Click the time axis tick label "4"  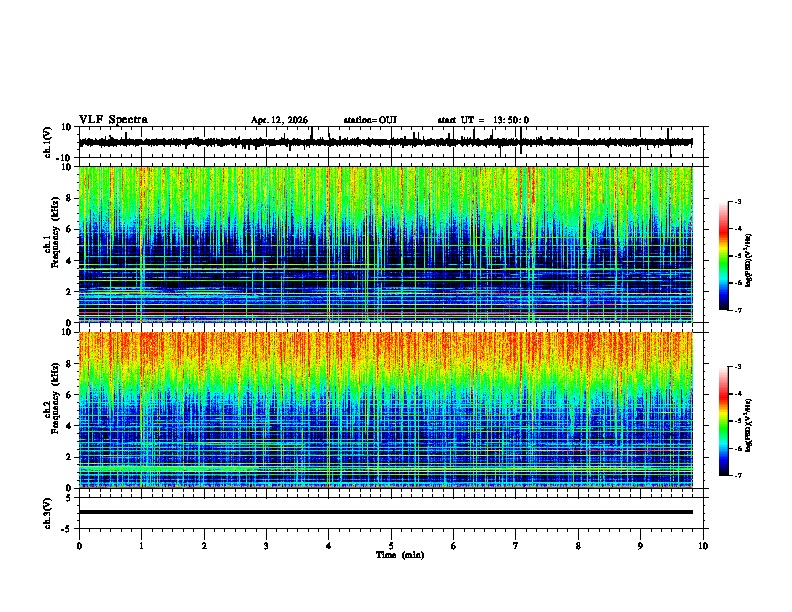pos(329,546)
